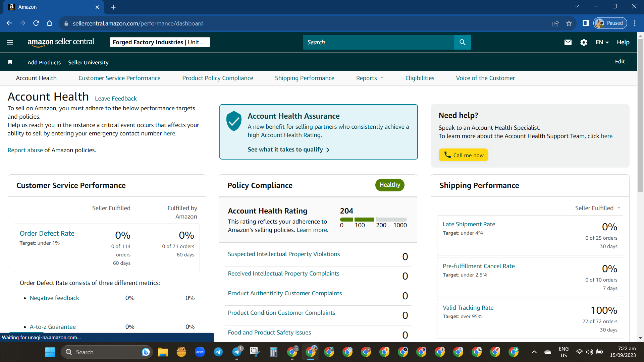Open the Customer Service Performance tab
644x362 pixels.
click(119, 78)
